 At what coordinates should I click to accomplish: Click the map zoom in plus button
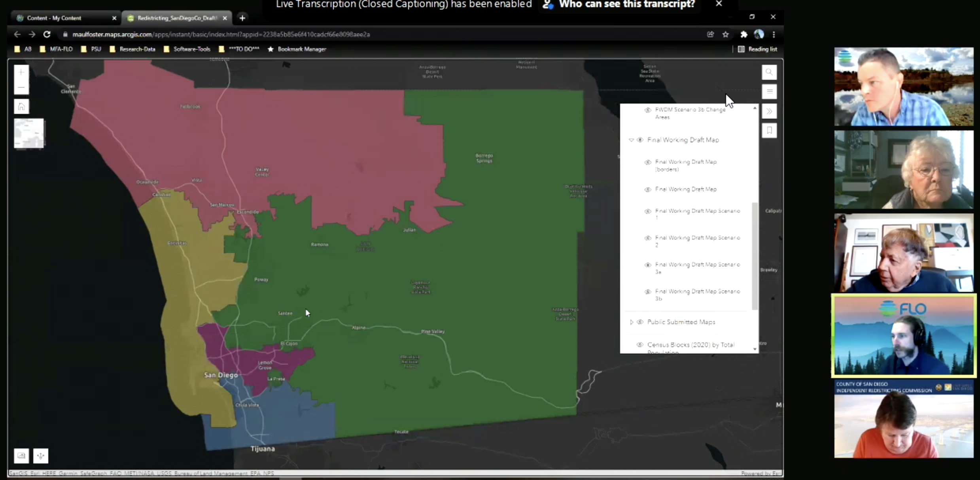(x=21, y=72)
